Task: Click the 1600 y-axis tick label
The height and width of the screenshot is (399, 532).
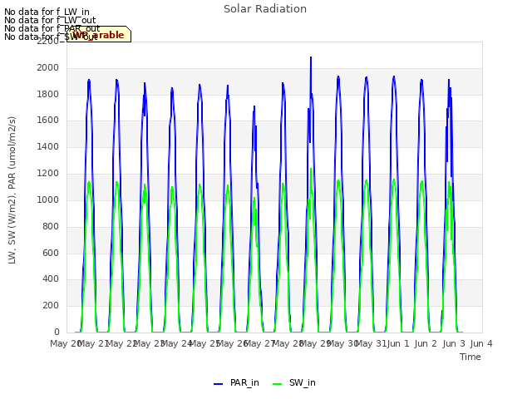Action: click(48, 120)
